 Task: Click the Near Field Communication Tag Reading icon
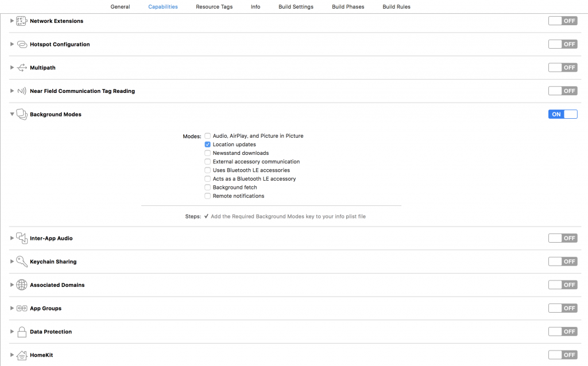(21, 90)
